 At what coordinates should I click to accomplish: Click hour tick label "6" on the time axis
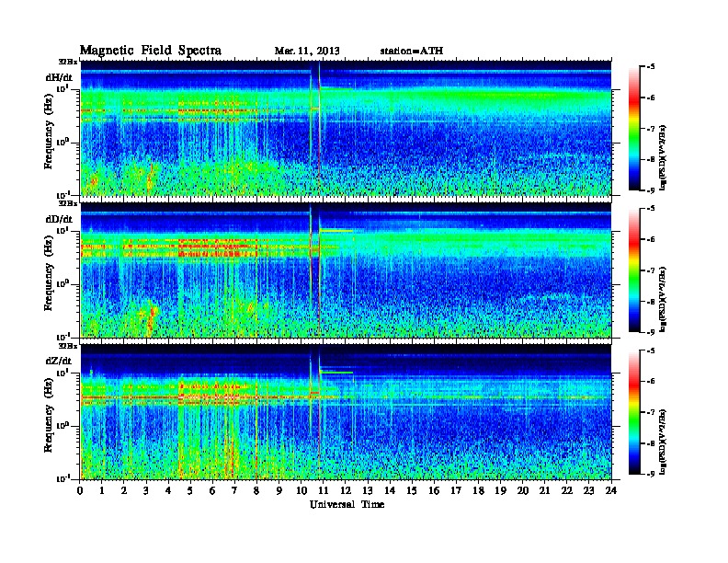click(212, 490)
